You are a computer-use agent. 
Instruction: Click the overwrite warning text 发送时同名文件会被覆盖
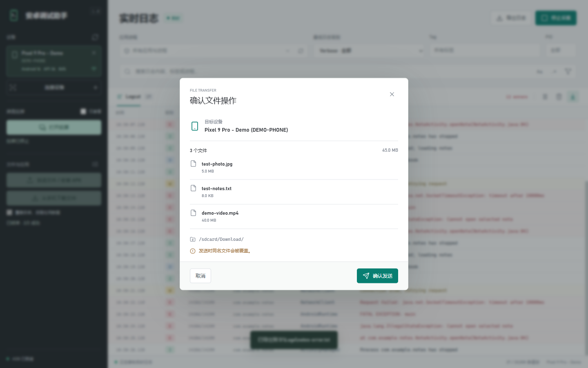(225, 251)
